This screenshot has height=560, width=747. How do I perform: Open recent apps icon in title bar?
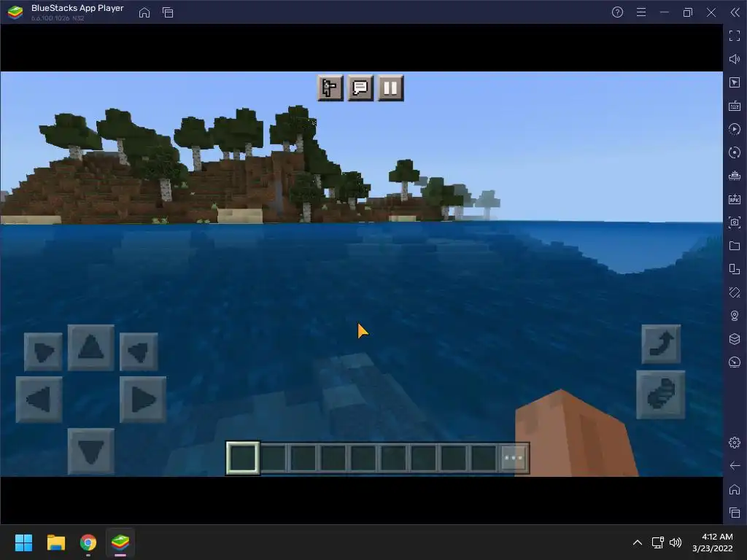click(168, 12)
